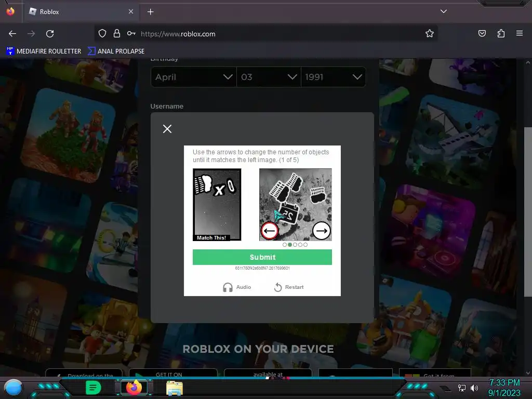Close the Roblox tab

(131, 11)
